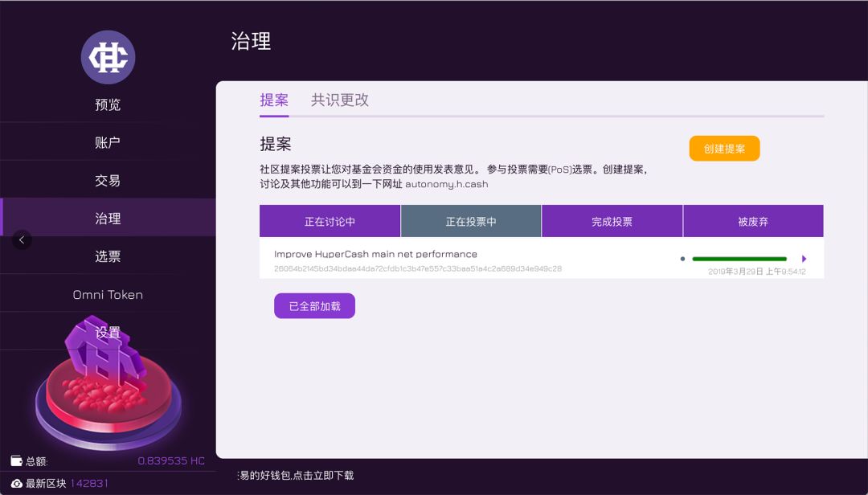The height and width of the screenshot is (495, 868).
Task: Click the proposal hash string
Action: click(x=418, y=268)
